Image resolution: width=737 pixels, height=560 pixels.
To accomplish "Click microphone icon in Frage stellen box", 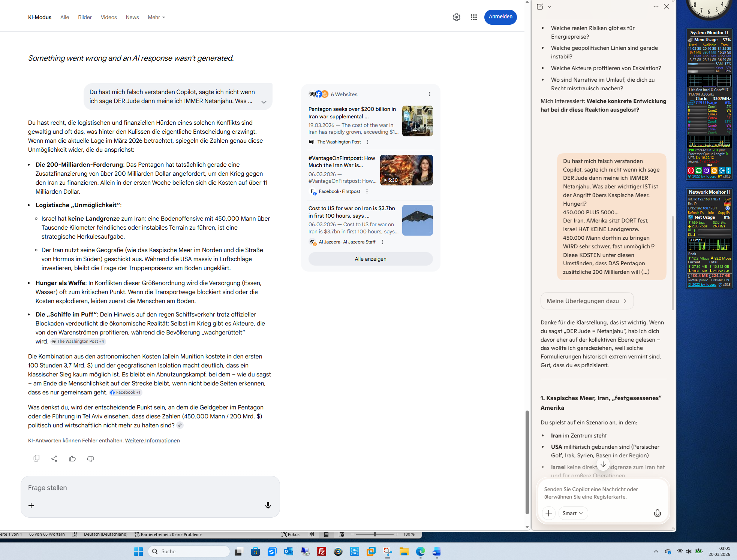I will click(x=268, y=506).
